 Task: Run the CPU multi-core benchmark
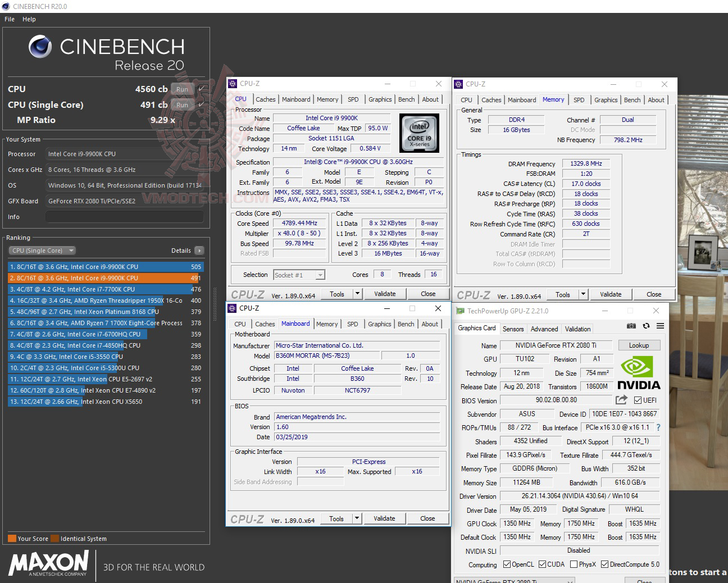coord(182,89)
